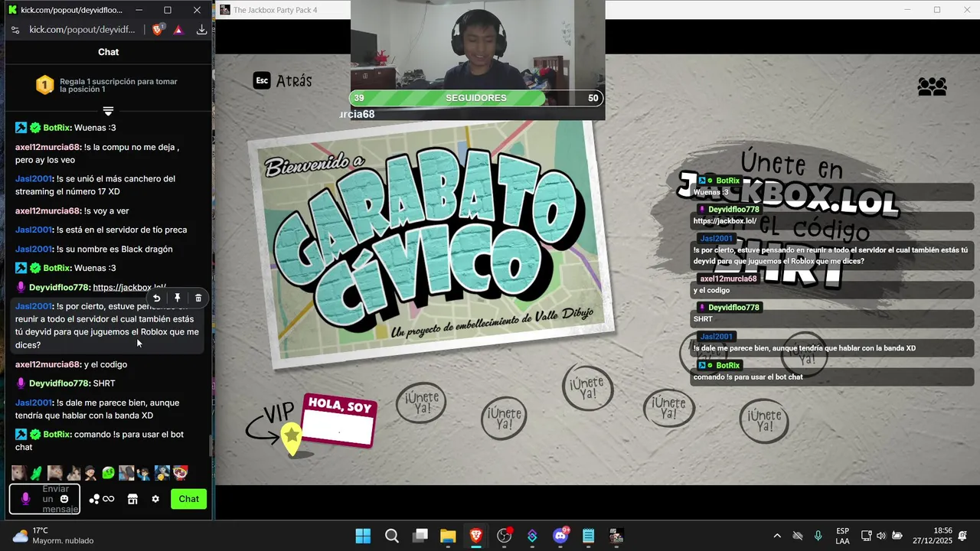Switch to Brave browser on taskbar

click(476, 536)
